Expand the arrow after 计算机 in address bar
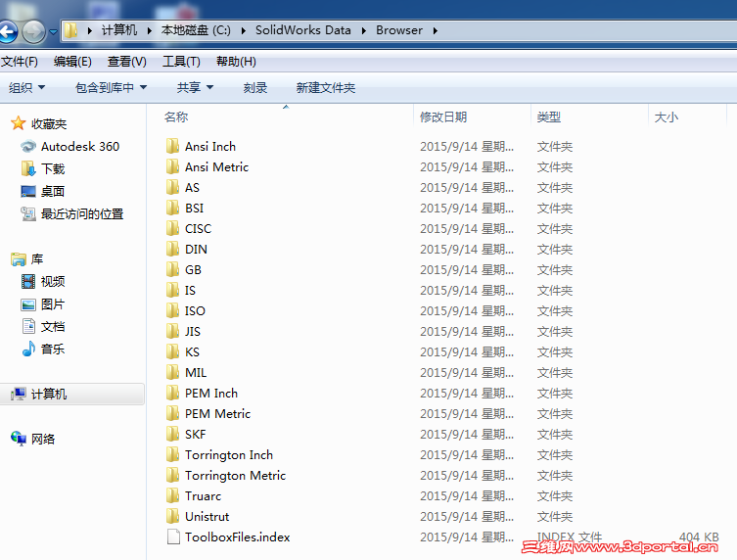Viewport: 737px width, 560px height. 149,30
